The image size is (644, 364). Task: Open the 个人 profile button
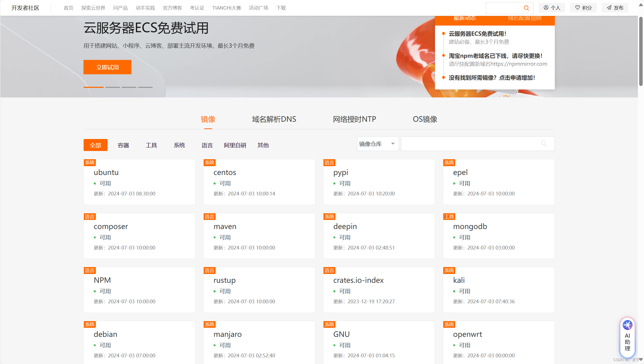tap(552, 8)
